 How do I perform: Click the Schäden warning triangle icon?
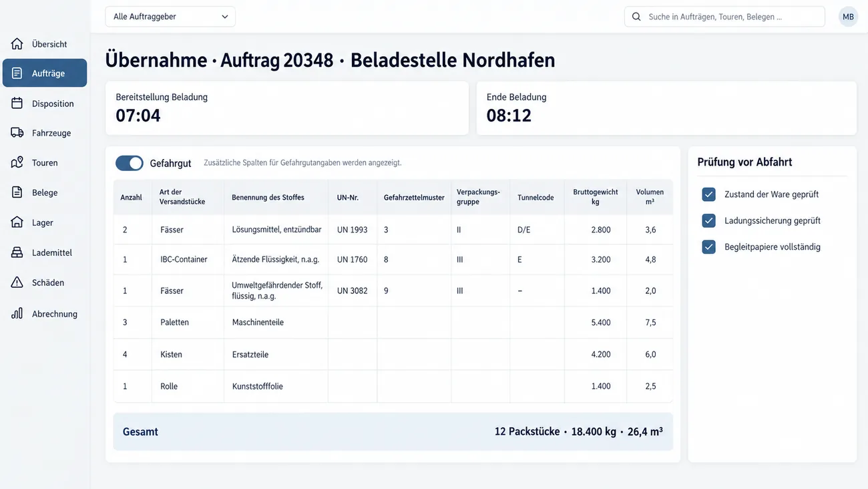(x=17, y=283)
